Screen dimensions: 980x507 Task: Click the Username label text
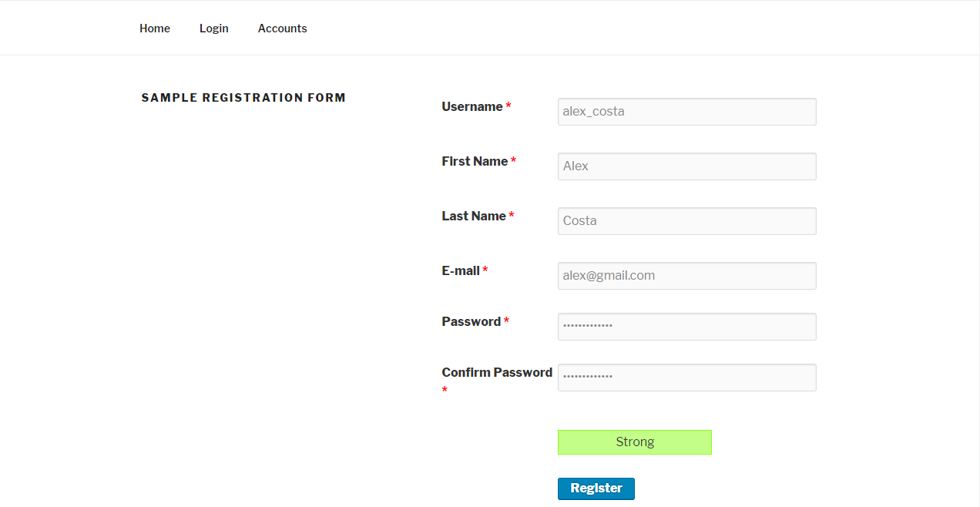pos(472,107)
